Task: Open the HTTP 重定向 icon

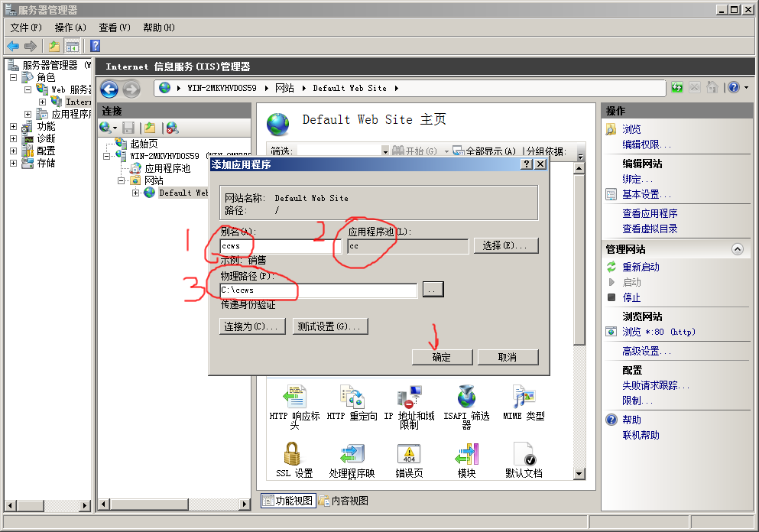Action: pyautogui.click(x=352, y=398)
